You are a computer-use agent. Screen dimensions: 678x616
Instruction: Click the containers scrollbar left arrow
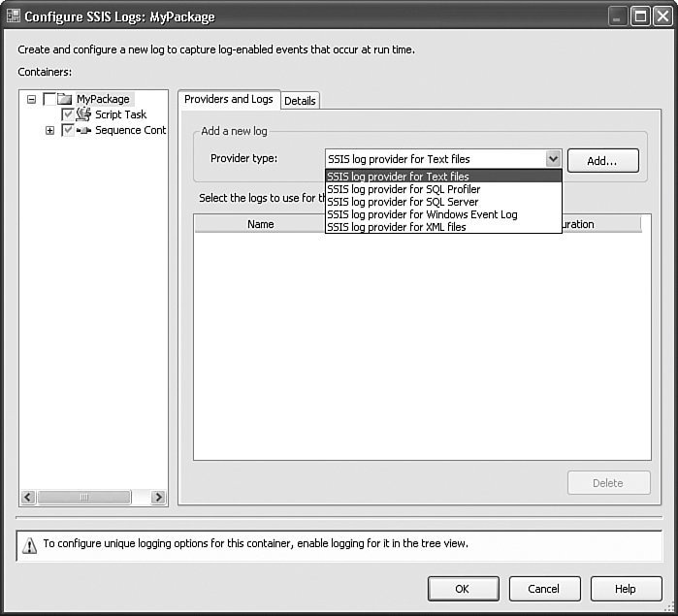tap(28, 497)
